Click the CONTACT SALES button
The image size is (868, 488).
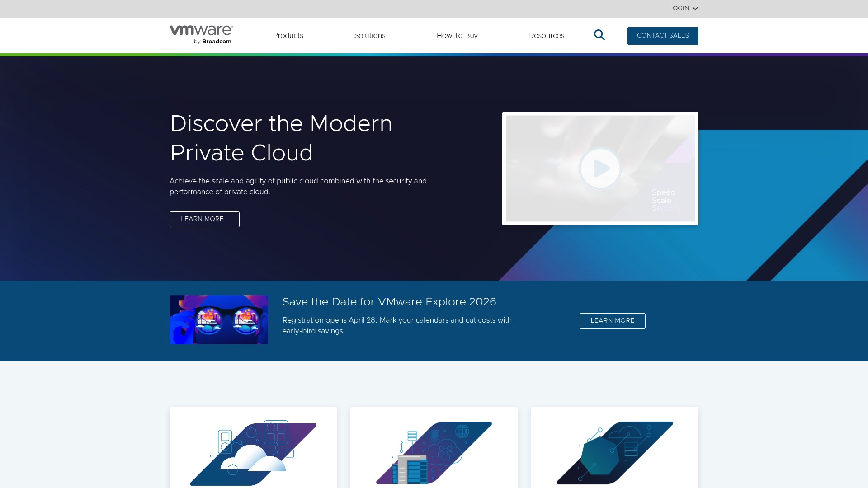click(662, 36)
